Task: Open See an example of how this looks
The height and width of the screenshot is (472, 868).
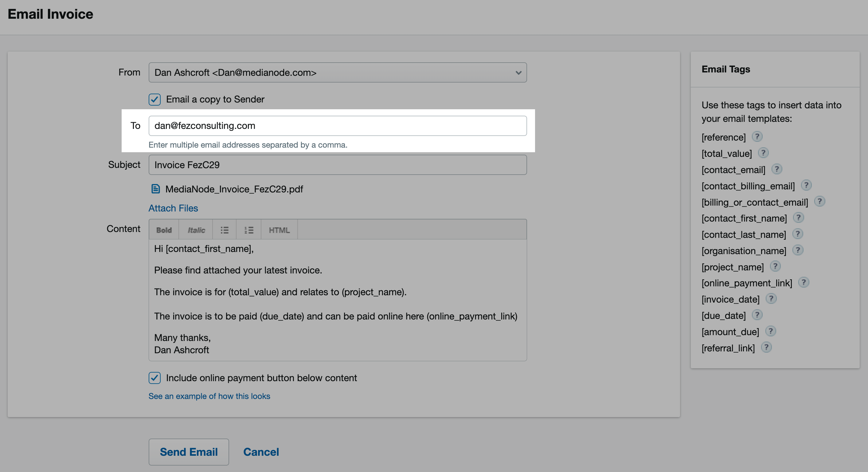Action: point(209,396)
